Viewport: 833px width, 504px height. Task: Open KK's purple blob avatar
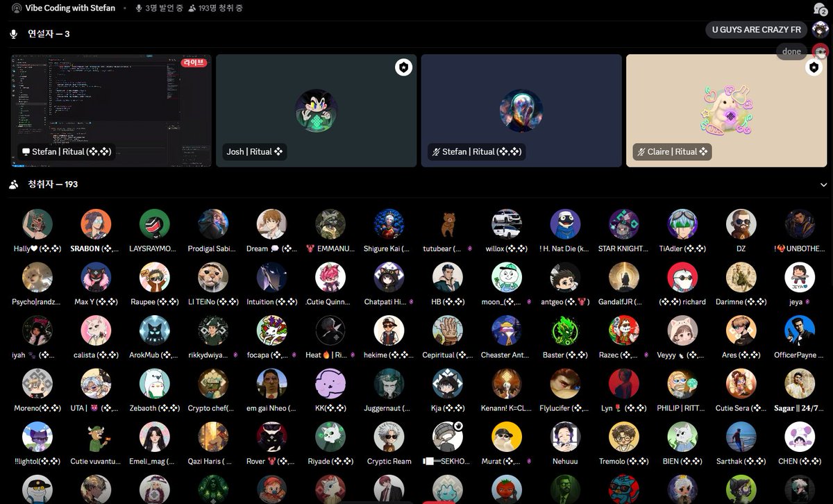click(330, 384)
